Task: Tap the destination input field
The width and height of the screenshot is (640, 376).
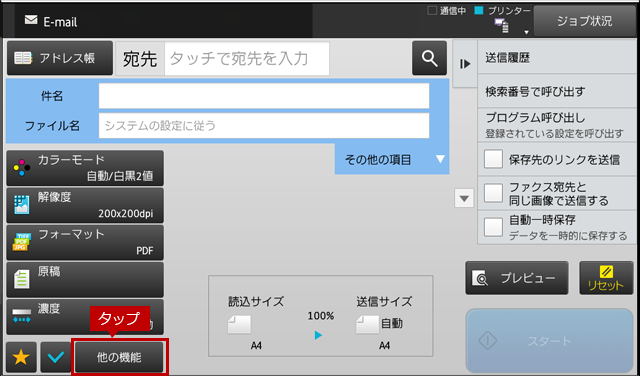Action: 247,59
